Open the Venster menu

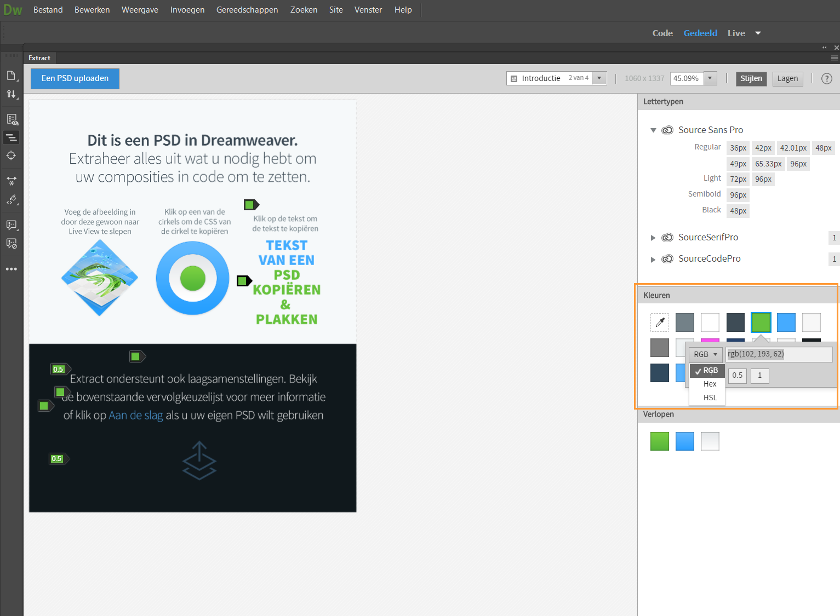pyautogui.click(x=368, y=9)
